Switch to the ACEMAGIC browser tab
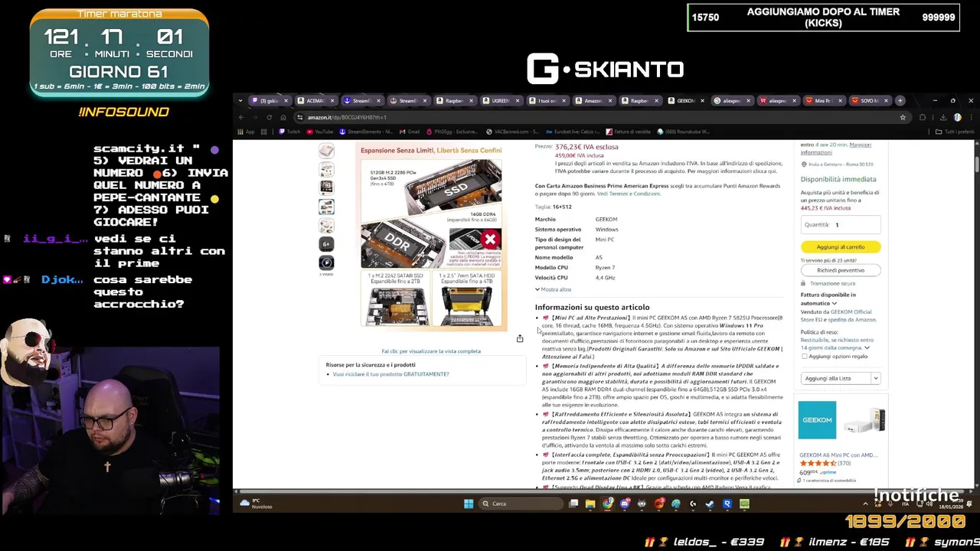The image size is (980, 551). (x=315, y=100)
